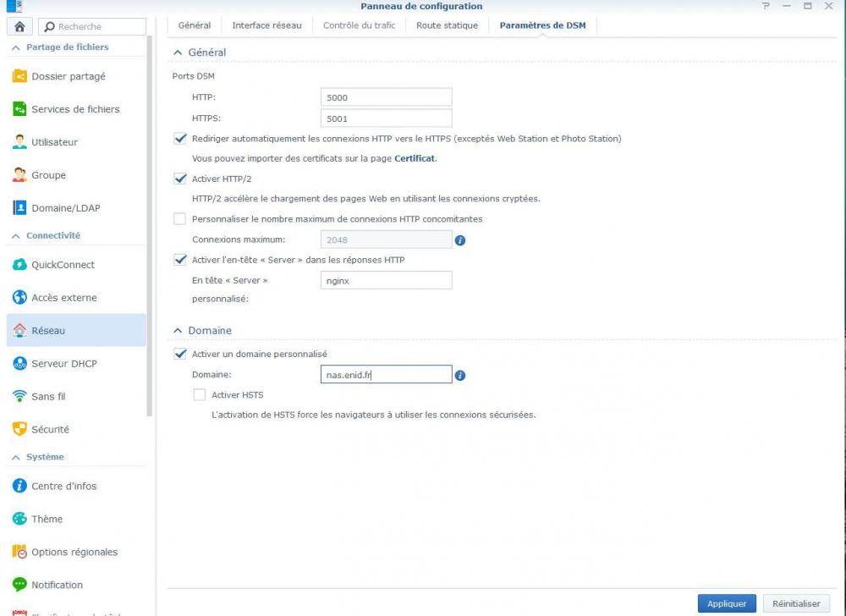Open Centre d'infos panel

[63, 486]
